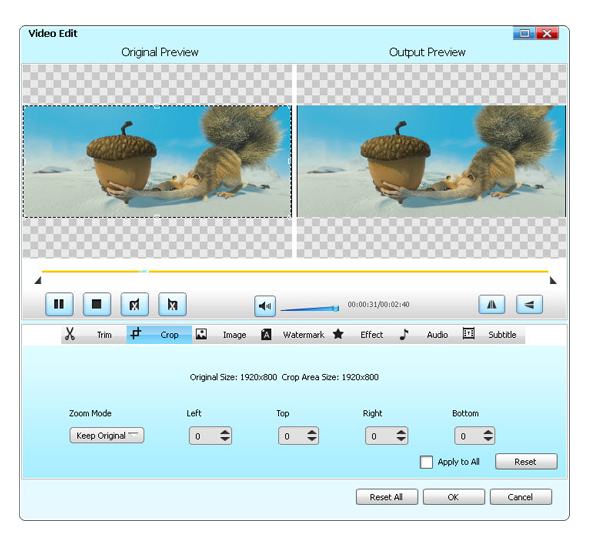Image resolution: width=602 pixels, height=542 pixels.
Task: Click the bottom crop handle on original preview
Action: click(x=157, y=216)
